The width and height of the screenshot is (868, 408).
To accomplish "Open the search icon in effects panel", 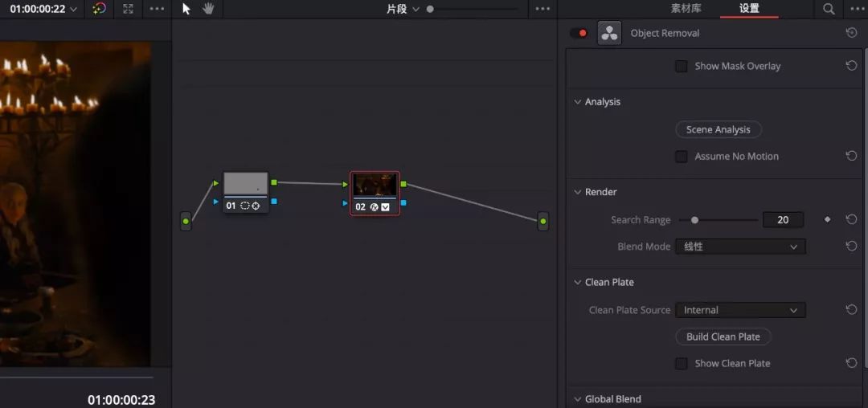I will point(829,9).
